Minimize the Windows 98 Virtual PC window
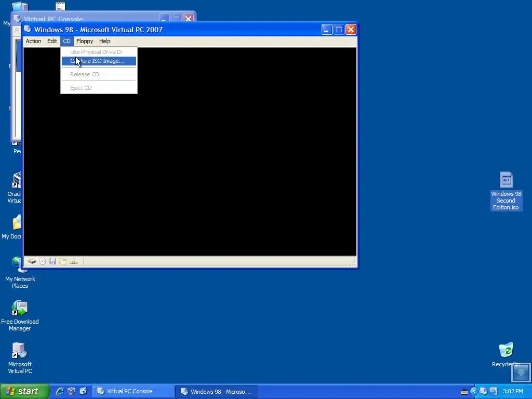The height and width of the screenshot is (399, 532). [x=326, y=30]
